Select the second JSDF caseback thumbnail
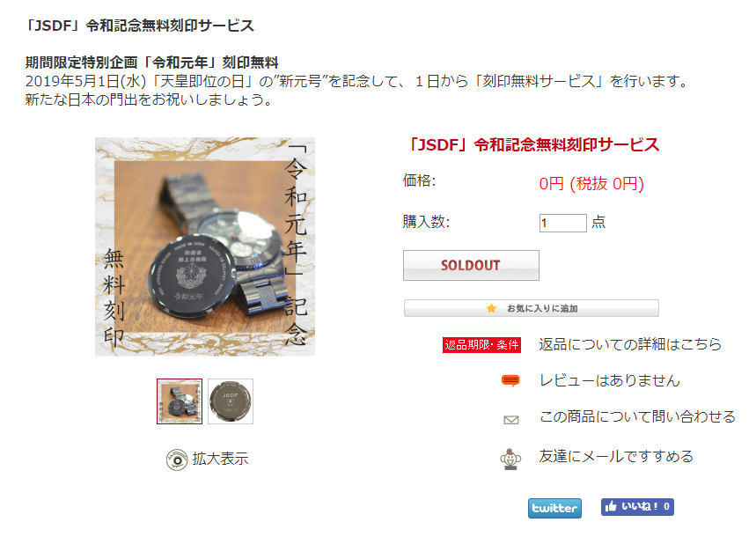Image resolution: width=756 pixels, height=537 pixels. click(x=231, y=401)
